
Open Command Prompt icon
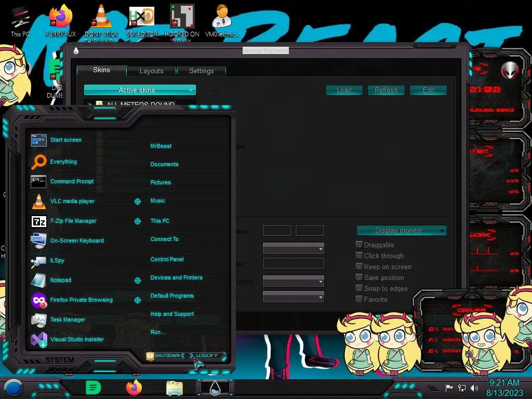coord(38,181)
